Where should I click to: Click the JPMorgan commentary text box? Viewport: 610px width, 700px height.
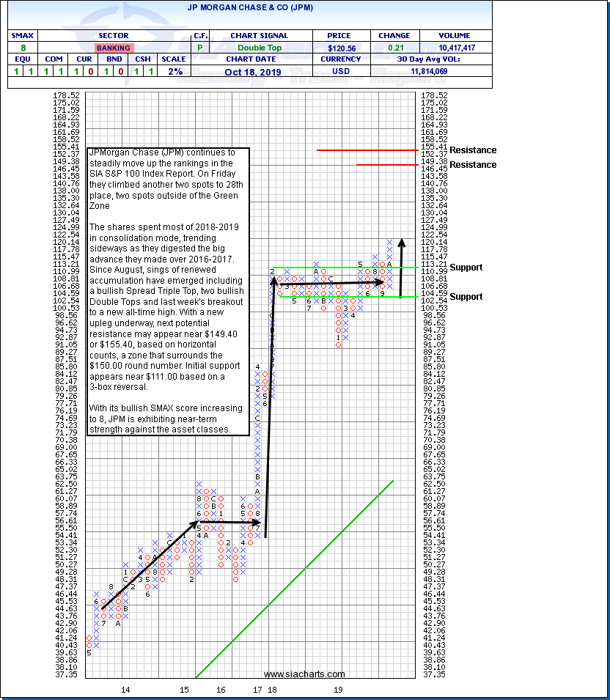pos(168,291)
